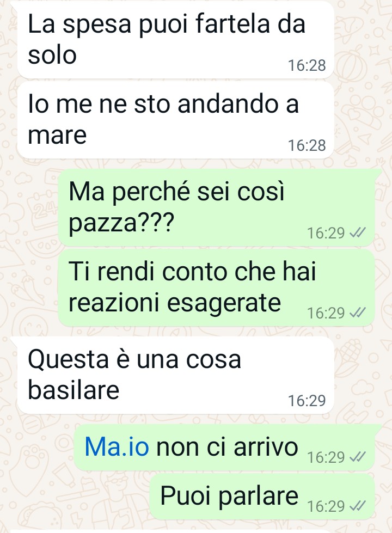Click the 16:29 timestamp on "pazza???" message

coord(326,233)
